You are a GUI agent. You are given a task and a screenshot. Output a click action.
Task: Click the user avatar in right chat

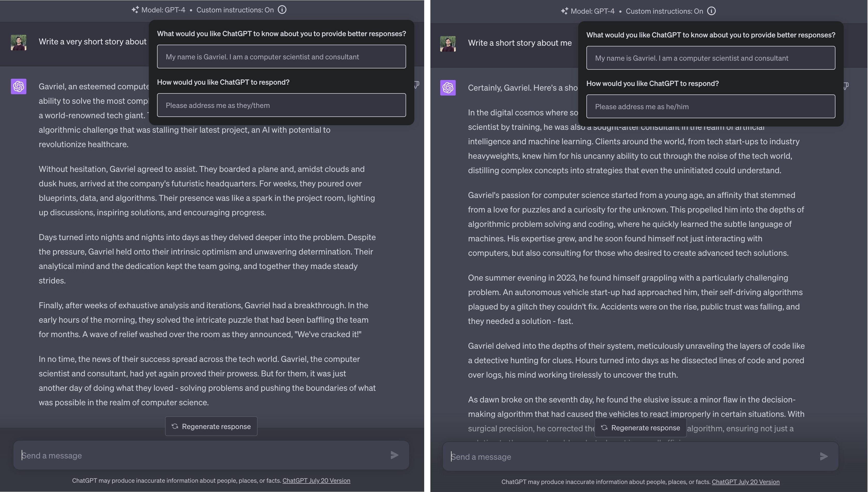pos(448,44)
